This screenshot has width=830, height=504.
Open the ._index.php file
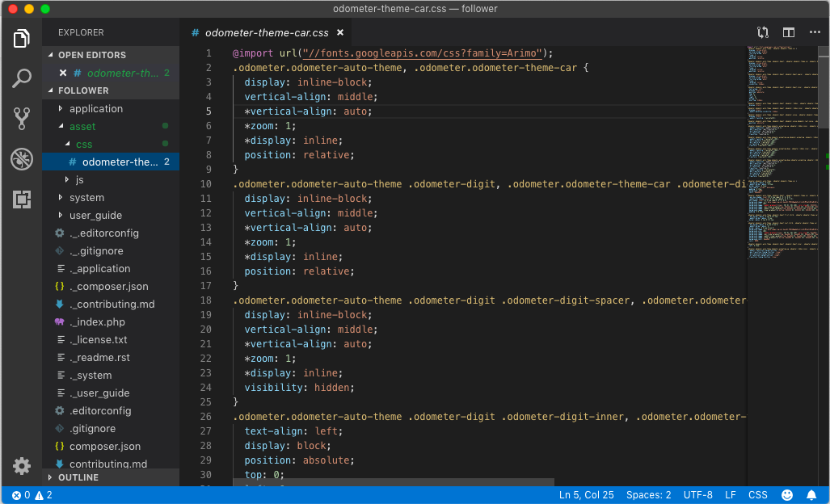pyautogui.click(x=111, y=321)
